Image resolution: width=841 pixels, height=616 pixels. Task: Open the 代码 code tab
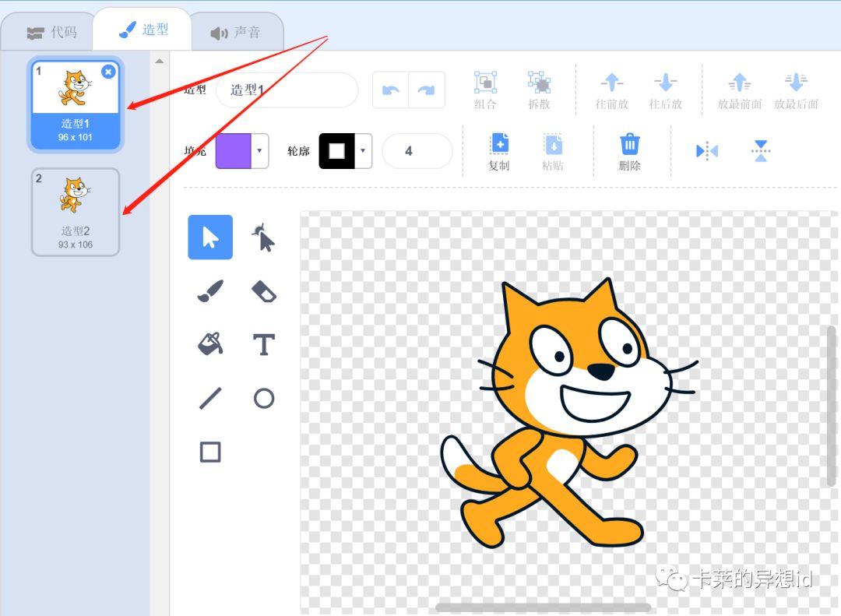(52, 32)
